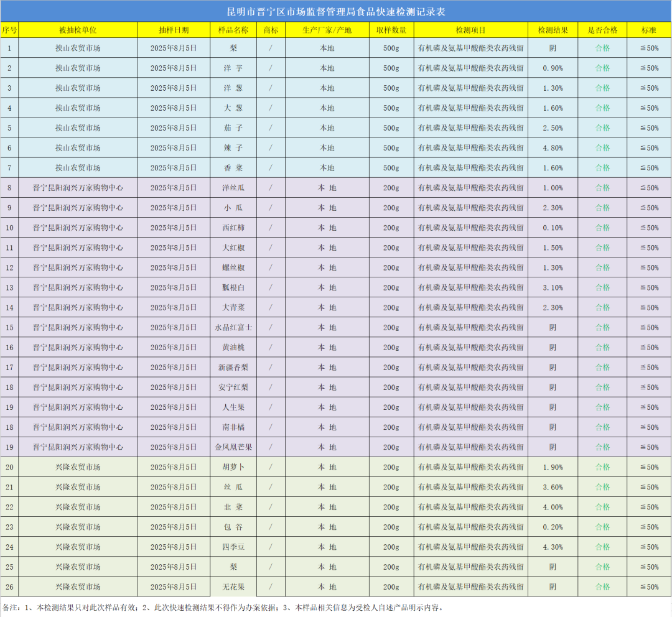This screenshot has height=617, width=672.
Task: Click the 洋芋 sample name cell
Action: 233,68
